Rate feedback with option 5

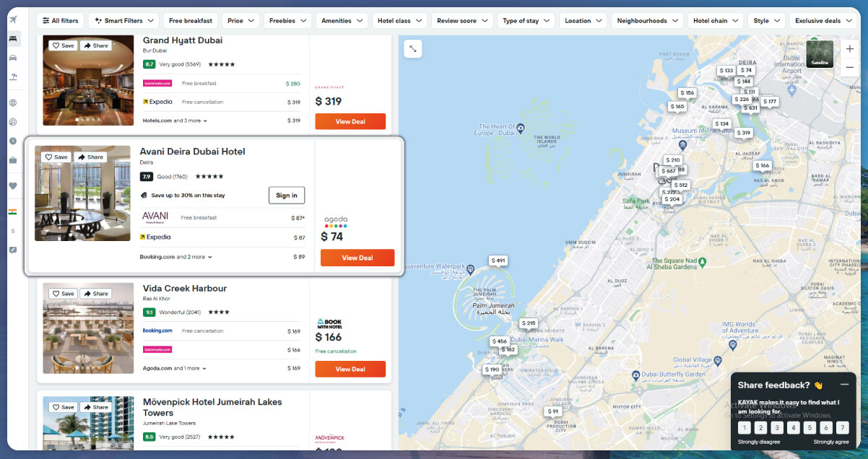[x=810, y=427]
